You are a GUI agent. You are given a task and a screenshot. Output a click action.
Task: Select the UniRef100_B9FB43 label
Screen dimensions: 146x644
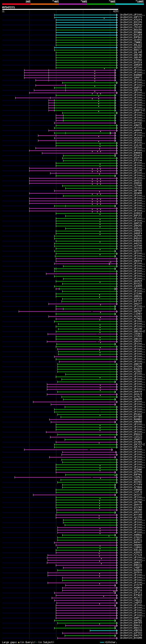(131, 37)
